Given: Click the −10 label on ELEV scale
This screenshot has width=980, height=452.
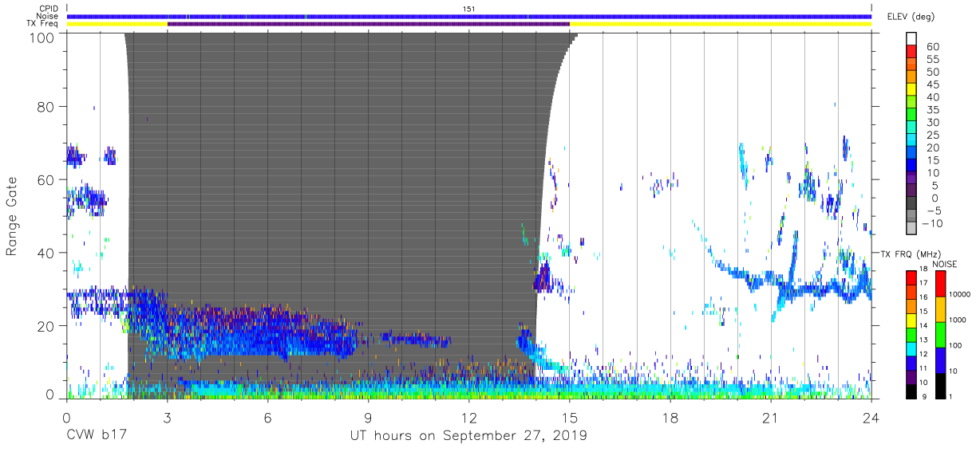Looking at the screenshot, I should click(x=933, y=224).
